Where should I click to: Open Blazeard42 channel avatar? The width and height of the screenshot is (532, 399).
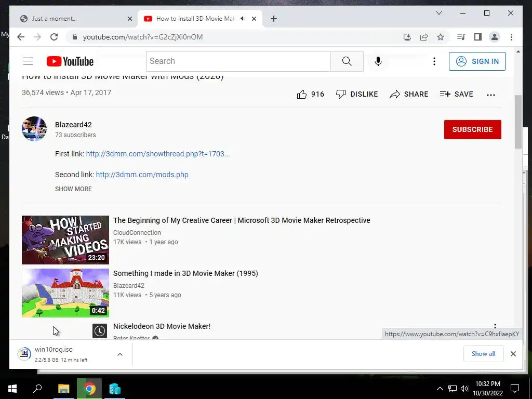pos(34,129)
